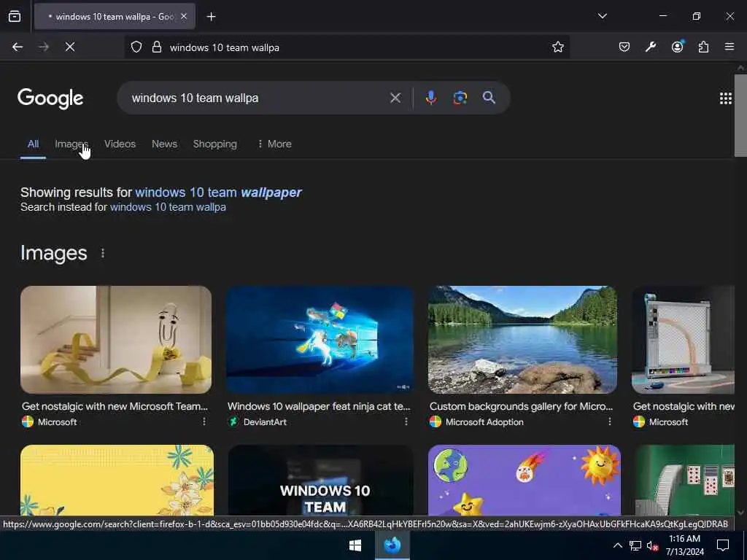Image resolution: width=747 pixels, height=560 pixels.
Task: Switch to the Videos tab
Action: [120, 144]
